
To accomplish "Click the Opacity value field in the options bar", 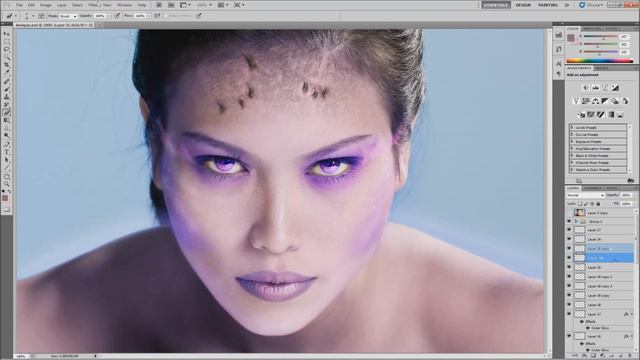I will click(100, 16).
